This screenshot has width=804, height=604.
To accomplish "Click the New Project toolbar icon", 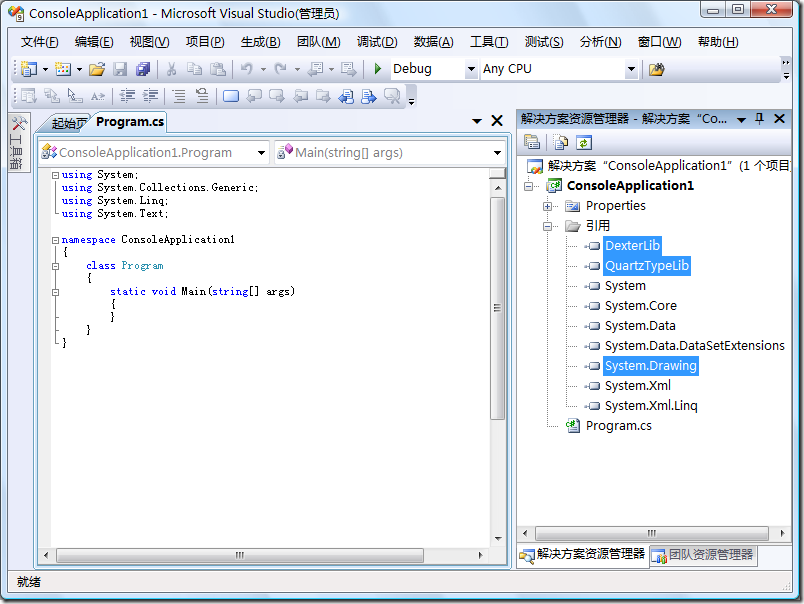I will pyautogui.click(x=29, y=69).
